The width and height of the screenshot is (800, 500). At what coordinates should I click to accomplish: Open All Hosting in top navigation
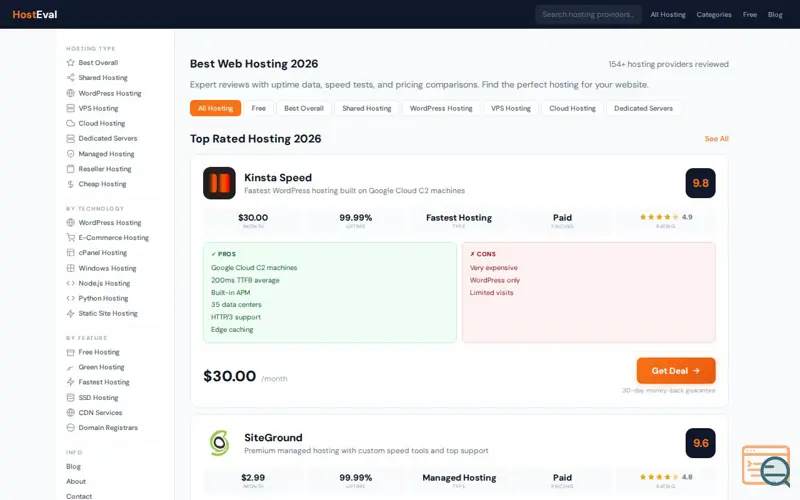(668, 15)
